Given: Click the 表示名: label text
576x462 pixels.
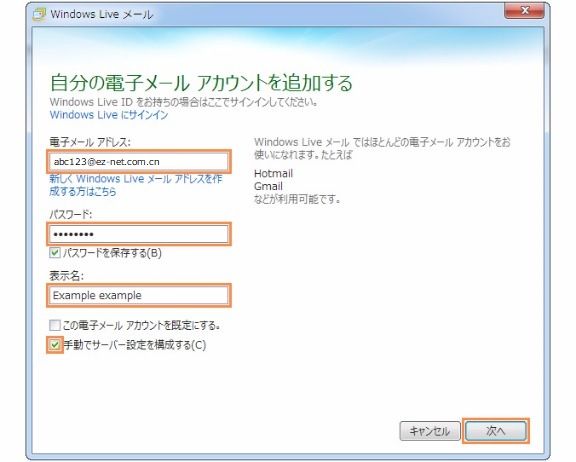Looking at the screenshot, I should (x=66, y=275).
